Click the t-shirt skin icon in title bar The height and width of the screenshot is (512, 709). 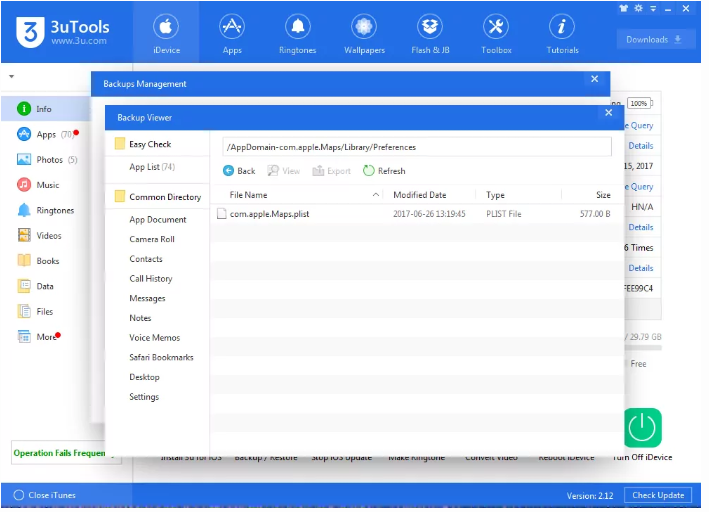pyautogui.click(x=624, y=8)
